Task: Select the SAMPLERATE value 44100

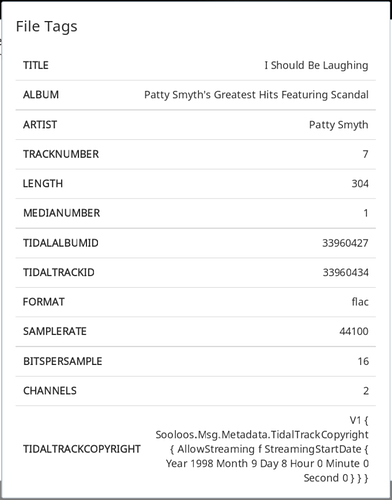Action: (x=354, y=331)
